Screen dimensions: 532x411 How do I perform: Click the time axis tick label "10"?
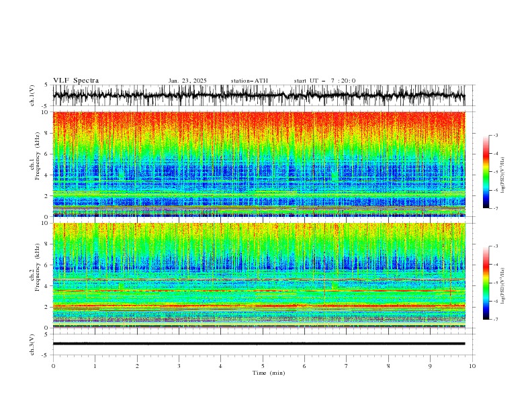click(472, 366)
